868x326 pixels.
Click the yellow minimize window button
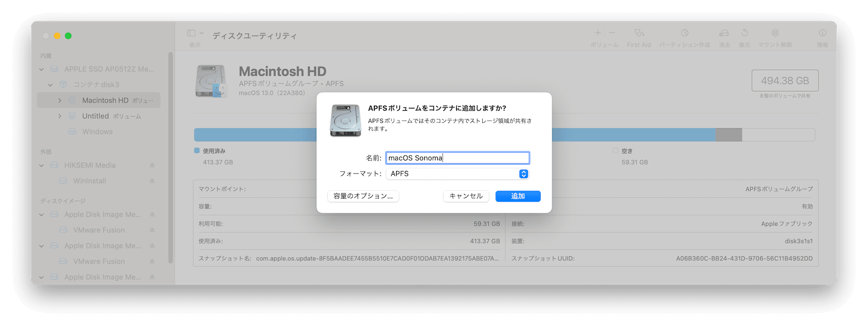(x=57, y=36)
